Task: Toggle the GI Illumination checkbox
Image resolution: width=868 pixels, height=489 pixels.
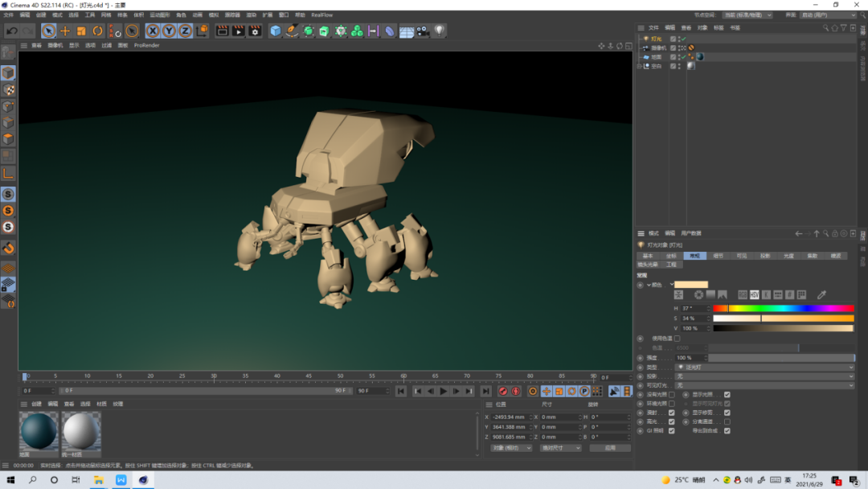Action: (671, 430)
